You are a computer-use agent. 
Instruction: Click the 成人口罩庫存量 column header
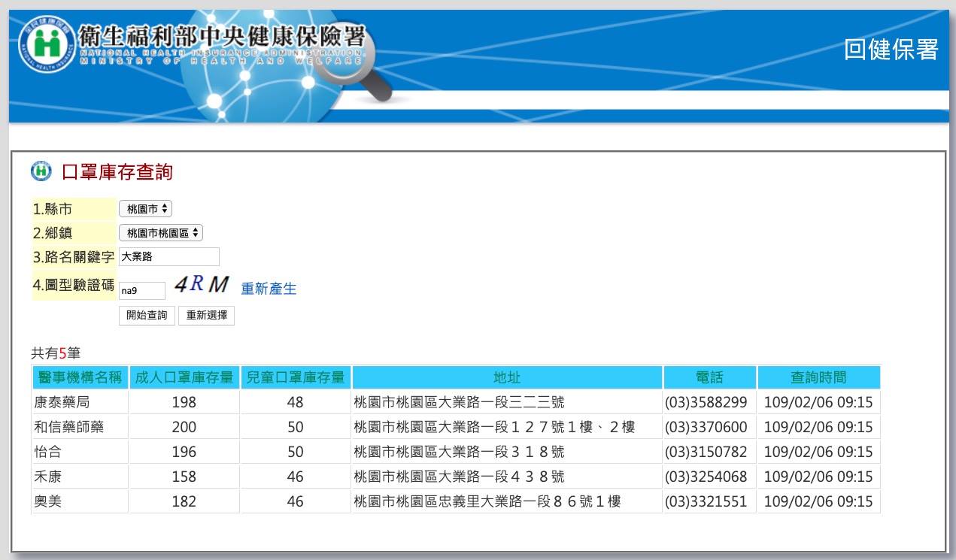click(x=184, y=377)
